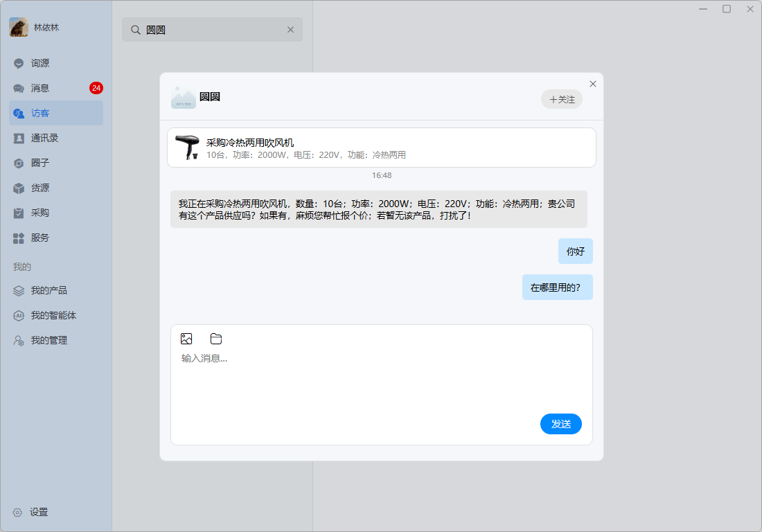Insert an image via picture icon
Image resolution: width=762 pixels, height=532 pixels.
[186, 339]
